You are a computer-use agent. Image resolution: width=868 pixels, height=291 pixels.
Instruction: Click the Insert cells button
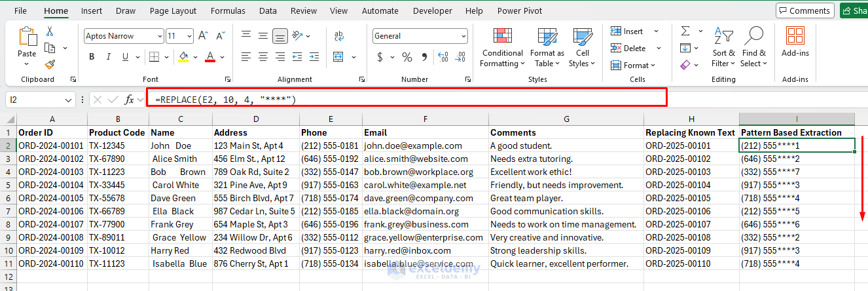[634, 31]
